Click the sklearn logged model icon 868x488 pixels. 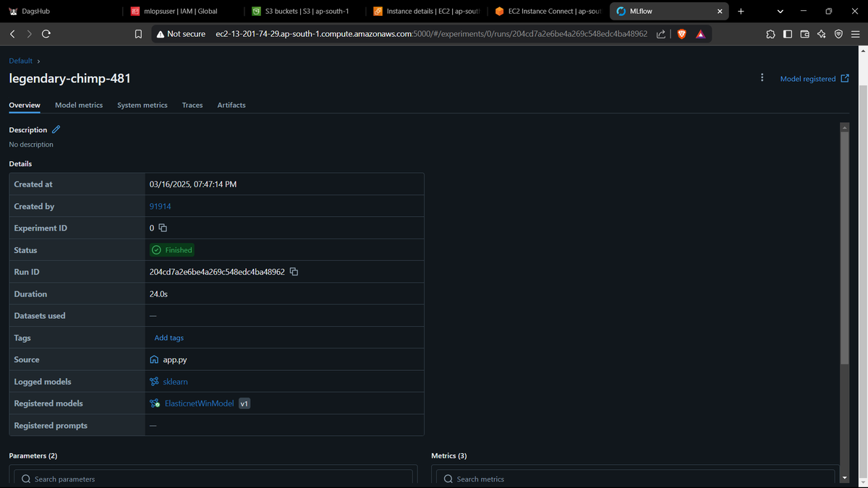coord(154,382)
